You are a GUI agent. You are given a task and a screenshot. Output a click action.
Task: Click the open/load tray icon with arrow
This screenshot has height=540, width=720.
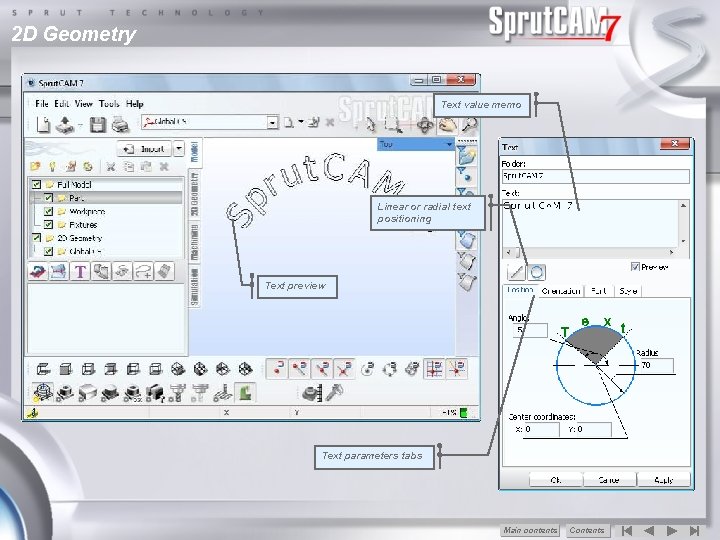coord(65,124)
